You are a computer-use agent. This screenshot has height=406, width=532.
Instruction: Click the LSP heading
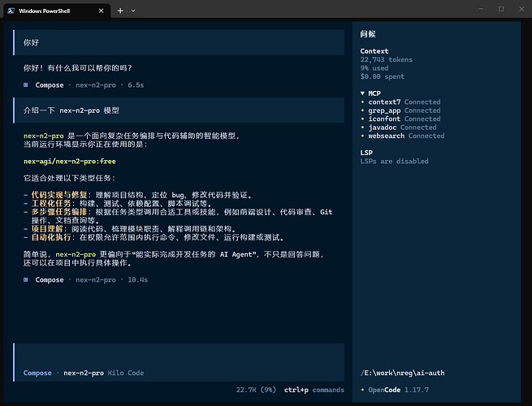[x=366, y=153]
